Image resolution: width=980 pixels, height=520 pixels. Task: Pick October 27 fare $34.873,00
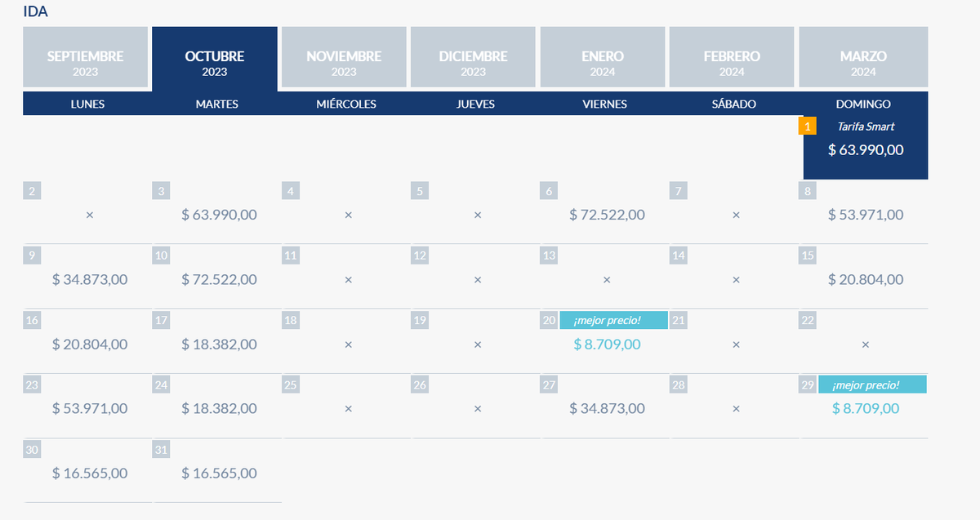tap(607, 408)
